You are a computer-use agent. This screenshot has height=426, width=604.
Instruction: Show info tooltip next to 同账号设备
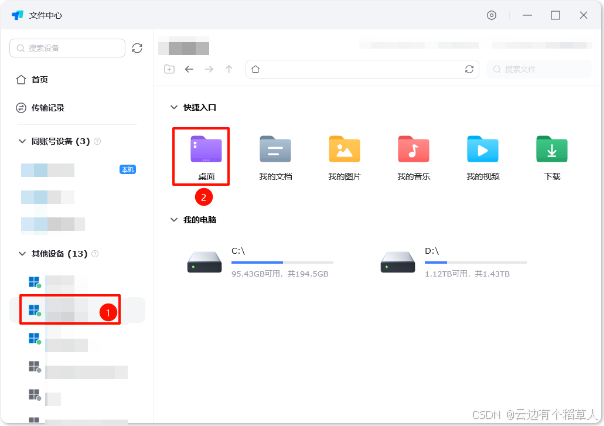pos(97,141)
